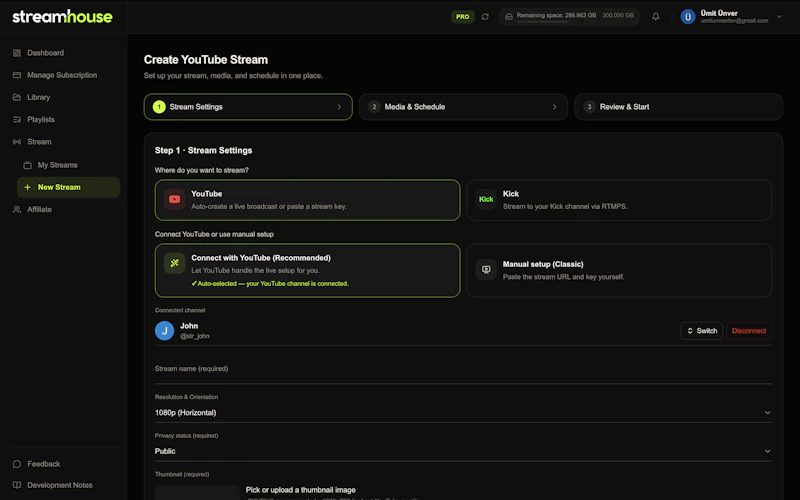
Task: Focus the Stream name input field
Action: coord(463,371)
